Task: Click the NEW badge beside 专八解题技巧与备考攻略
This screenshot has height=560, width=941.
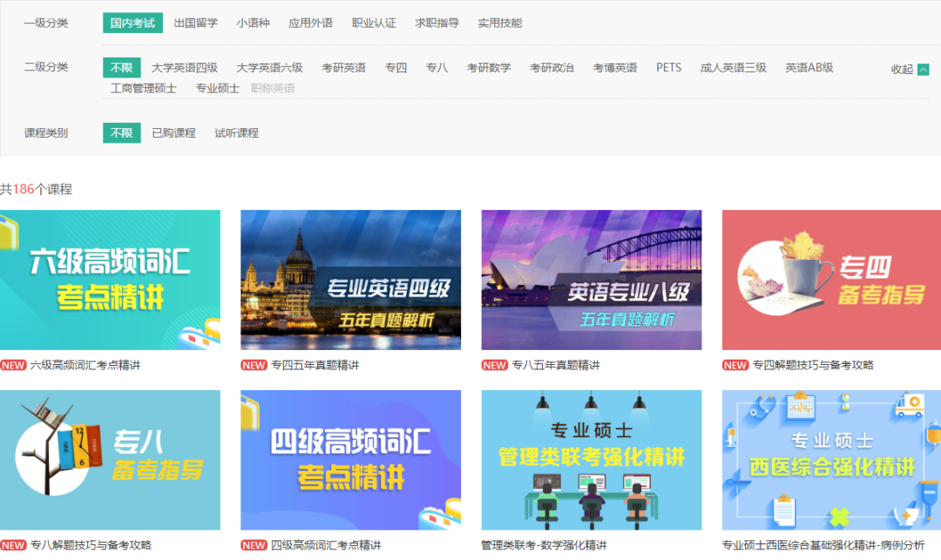Action: point(13,546)
